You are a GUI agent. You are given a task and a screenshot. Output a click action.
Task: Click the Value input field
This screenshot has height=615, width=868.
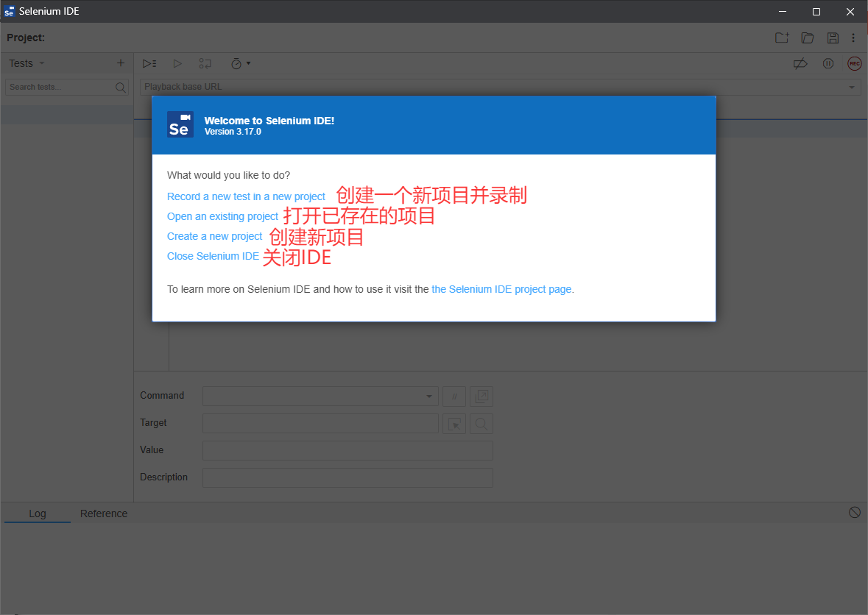(347, 450)
